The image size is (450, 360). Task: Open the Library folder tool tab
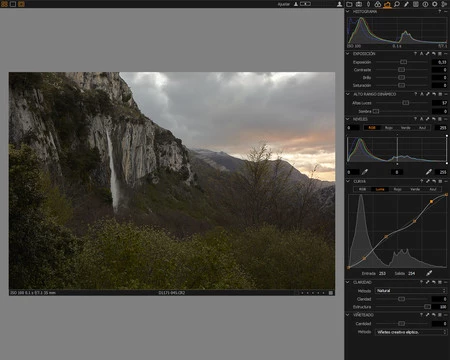click(x=349, y=4)
